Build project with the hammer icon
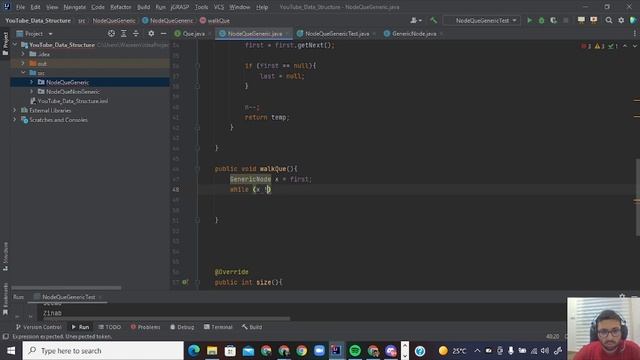Viewport: 640px width, 360px height. click(433, 20)
